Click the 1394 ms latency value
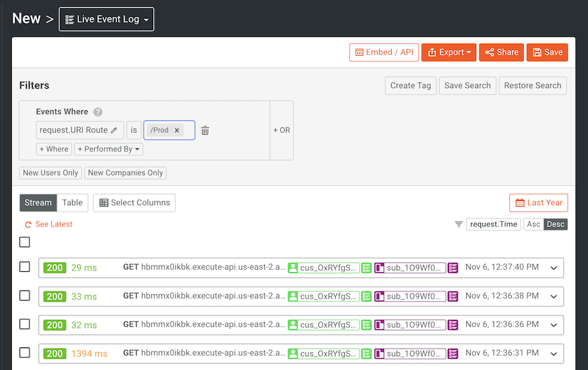 point(89,354)
